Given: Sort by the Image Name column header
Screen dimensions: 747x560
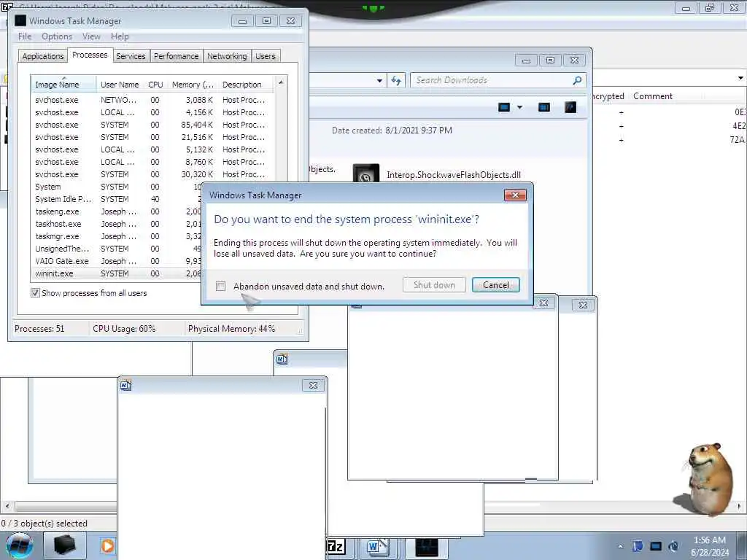Looking at the screenshot, I should tap(63, 85).
